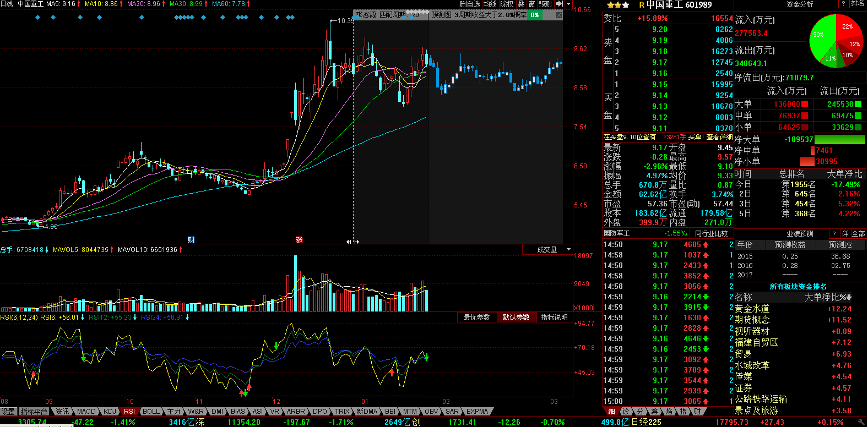
Task: Switch to the DMI indicator tab
Action: (x=218, y=412)
